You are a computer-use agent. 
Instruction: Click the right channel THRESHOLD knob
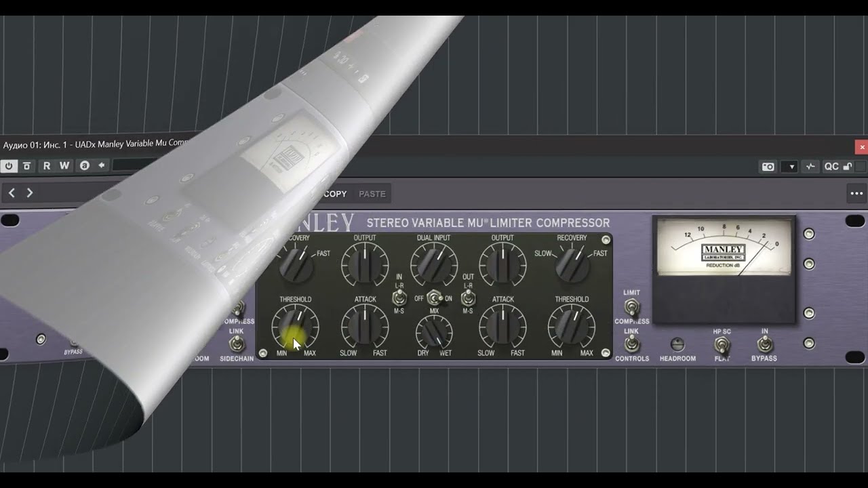click(x=572, y=327)
